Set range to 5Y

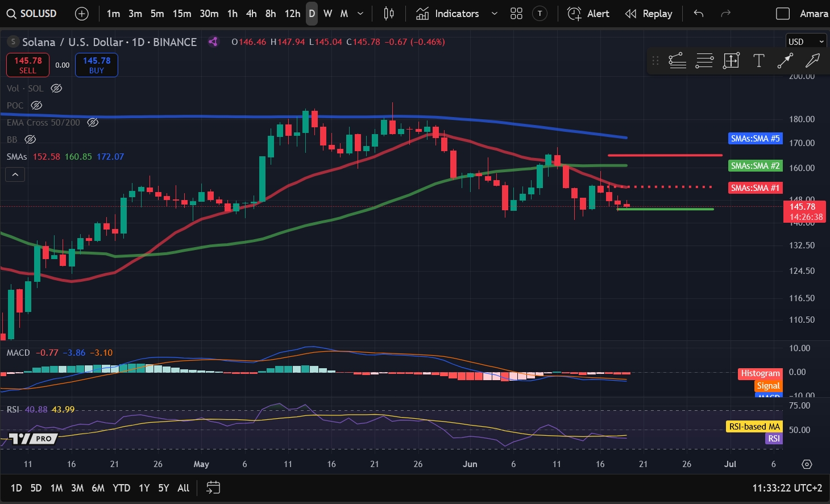(163, 488)
